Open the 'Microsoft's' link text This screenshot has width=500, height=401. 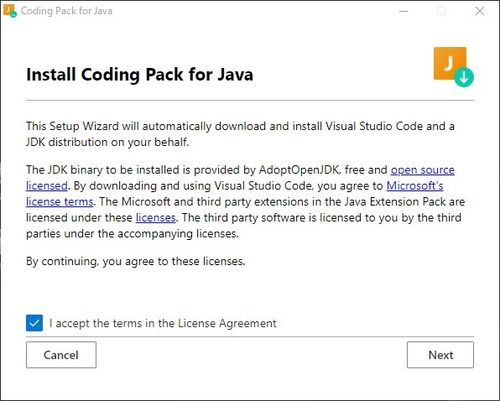tap(415, 186)
